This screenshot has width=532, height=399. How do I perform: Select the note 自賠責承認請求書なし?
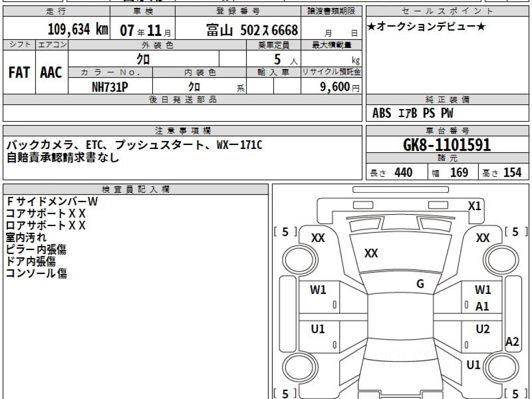click(x=63, y=157)
